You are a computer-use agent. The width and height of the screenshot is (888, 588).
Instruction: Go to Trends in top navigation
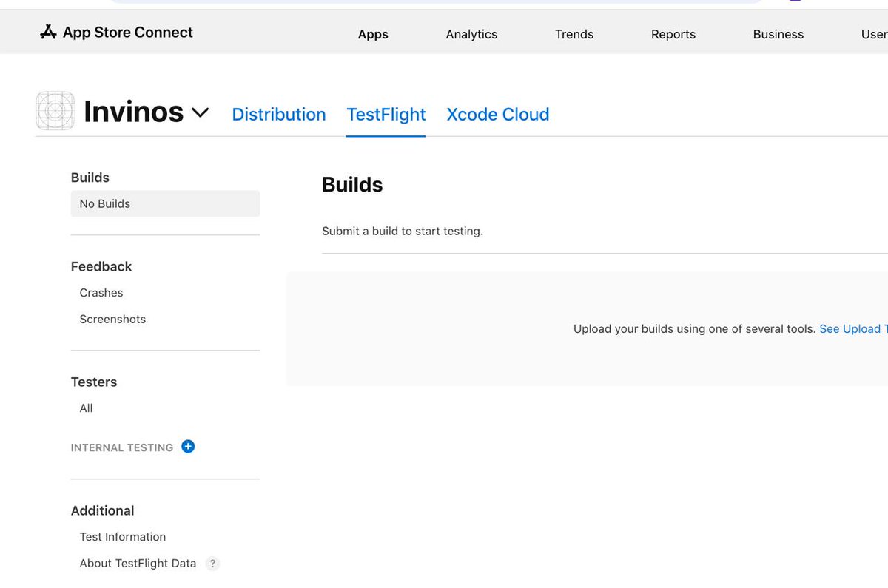(x=574, y=34)
